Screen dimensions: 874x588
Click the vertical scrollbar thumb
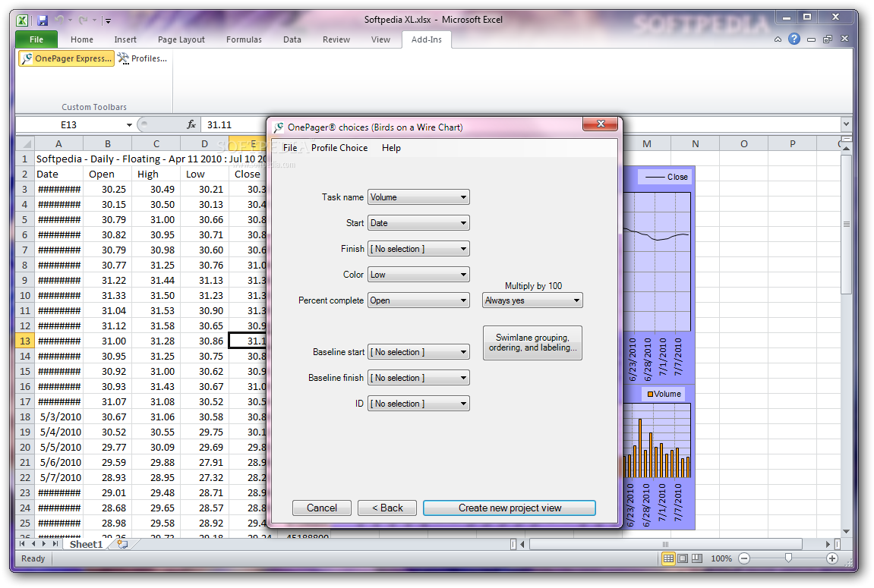point(846,225)
